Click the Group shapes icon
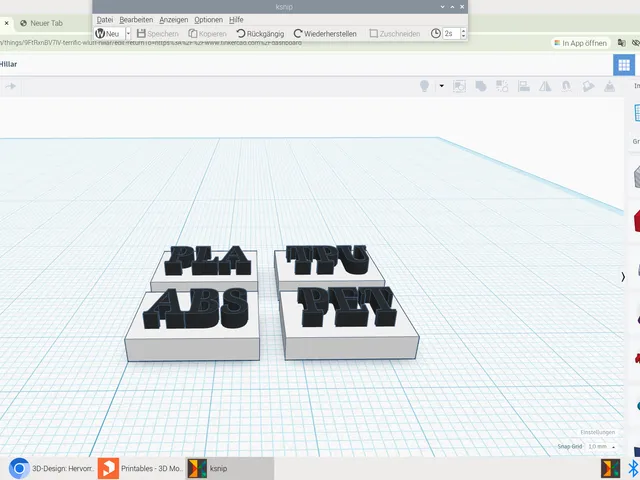 (x=481, y=86)
